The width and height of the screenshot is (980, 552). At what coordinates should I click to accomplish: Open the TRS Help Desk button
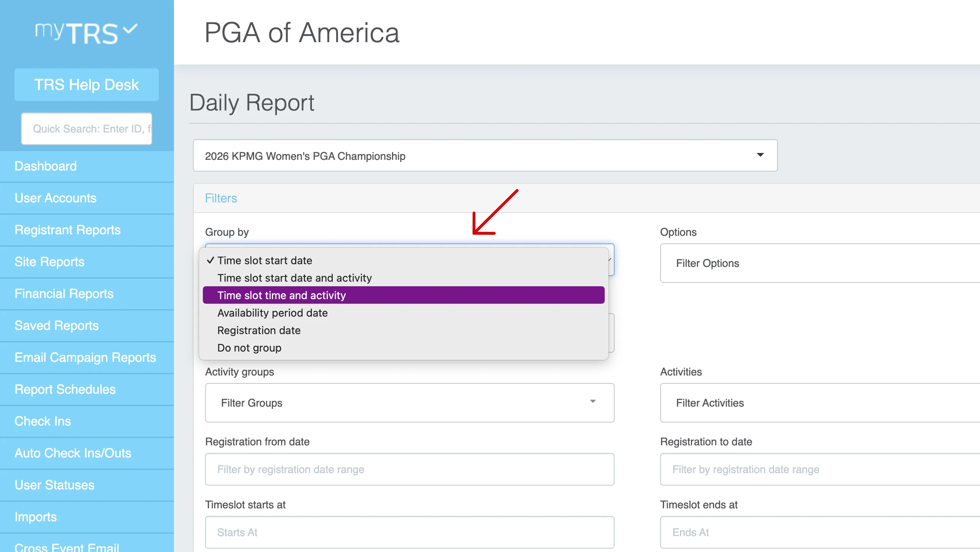[x=86, y=84]
